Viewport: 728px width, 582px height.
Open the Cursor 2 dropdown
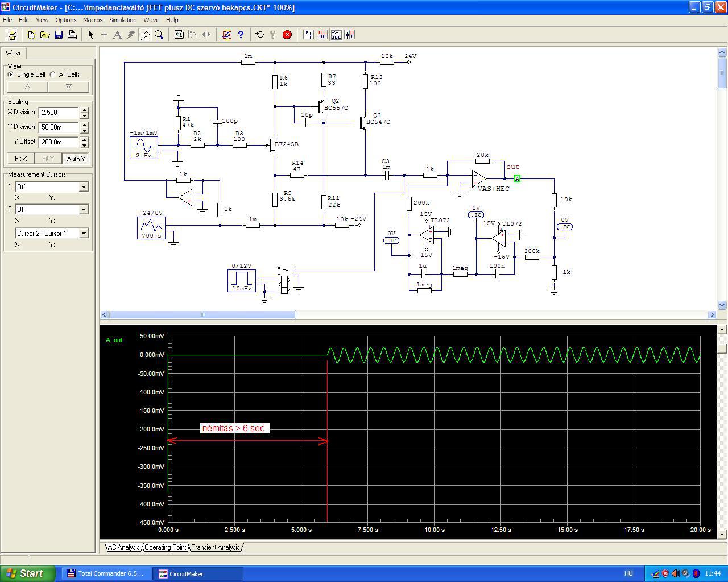pyautogui.click(x=84, y=210)
